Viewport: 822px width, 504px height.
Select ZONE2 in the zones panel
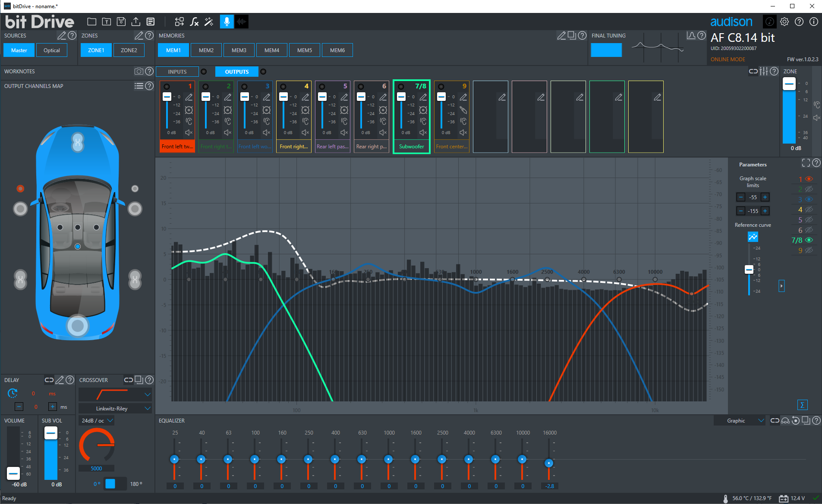tap(129, 50)
